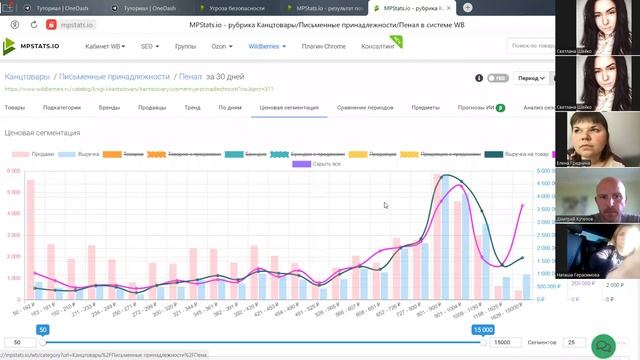Switch to the Товары tab
Screen dimensions: 640x360
pyautogui.click(x=15, y=108)
